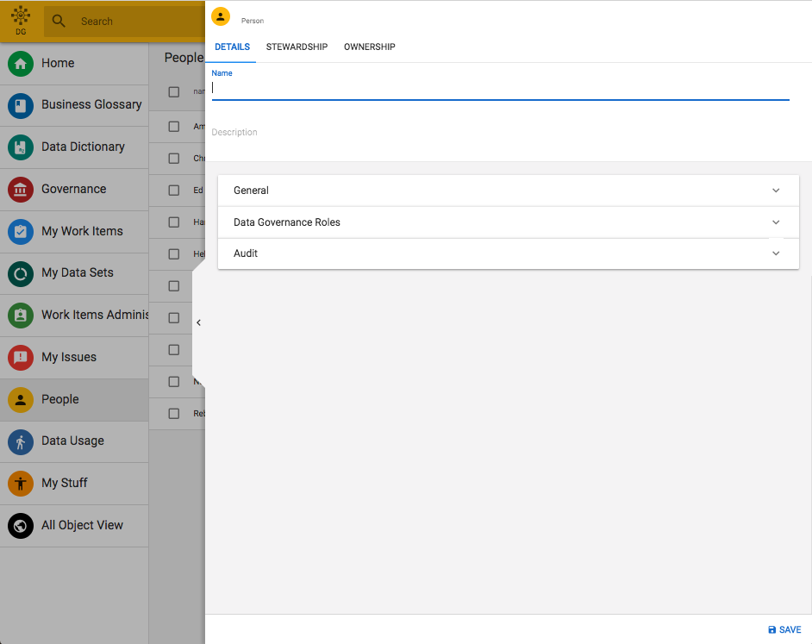This screenshot has width=812, height=644.
Task: Click the Name input field
Action: click(500, 88)
